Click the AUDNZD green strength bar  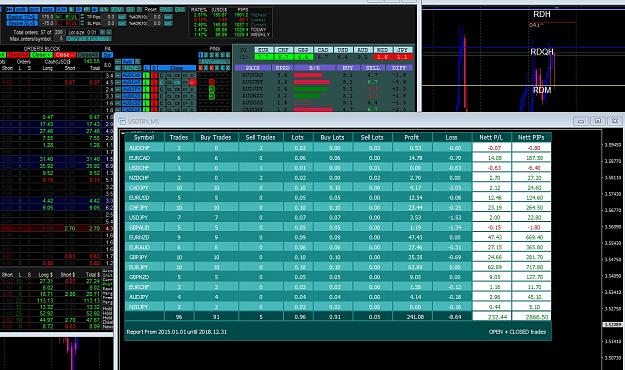pos(307,96)
